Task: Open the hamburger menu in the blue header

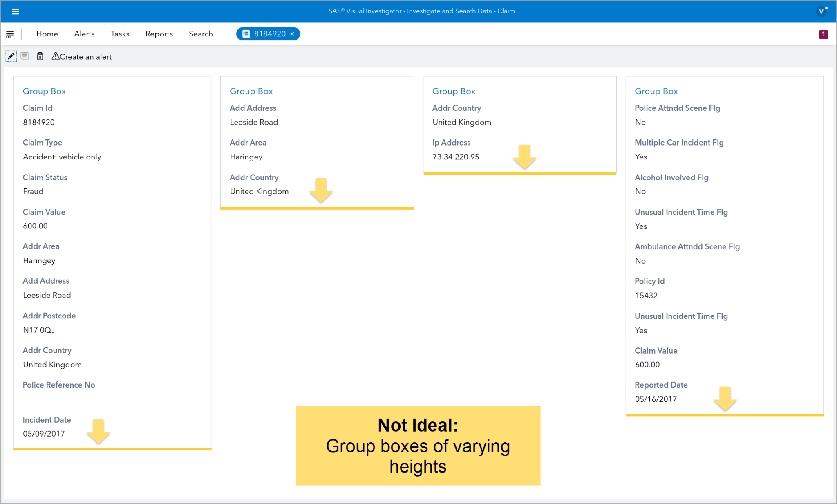Action: [16, 11]
